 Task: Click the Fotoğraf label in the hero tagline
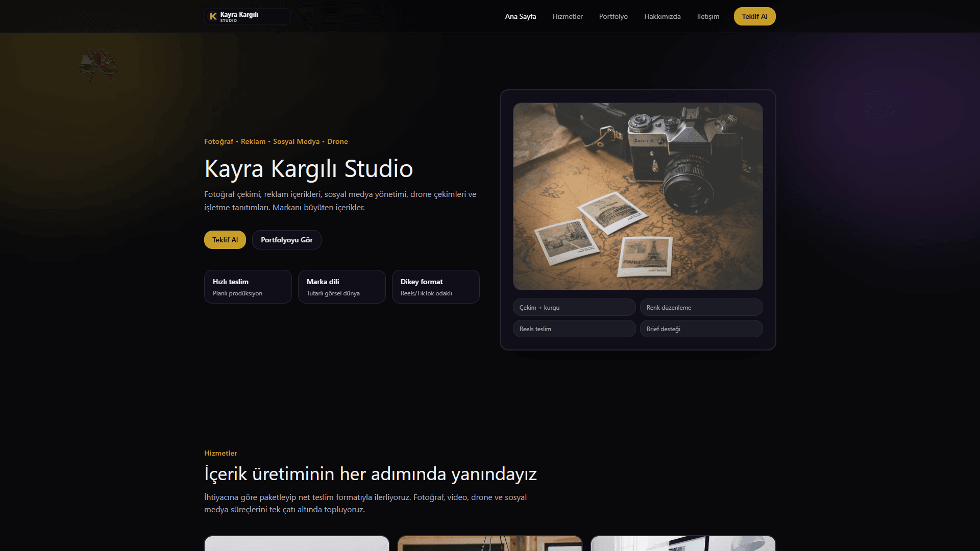pos(218,141)
